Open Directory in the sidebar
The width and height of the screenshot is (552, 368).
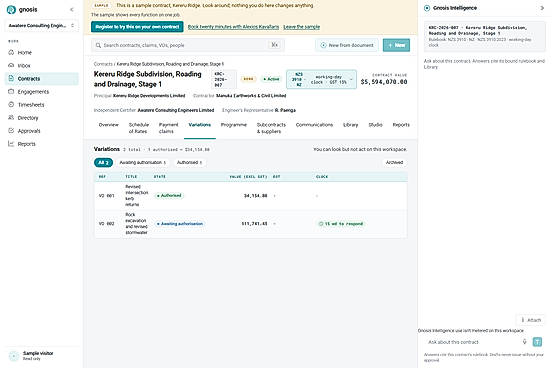coord(42,118)
